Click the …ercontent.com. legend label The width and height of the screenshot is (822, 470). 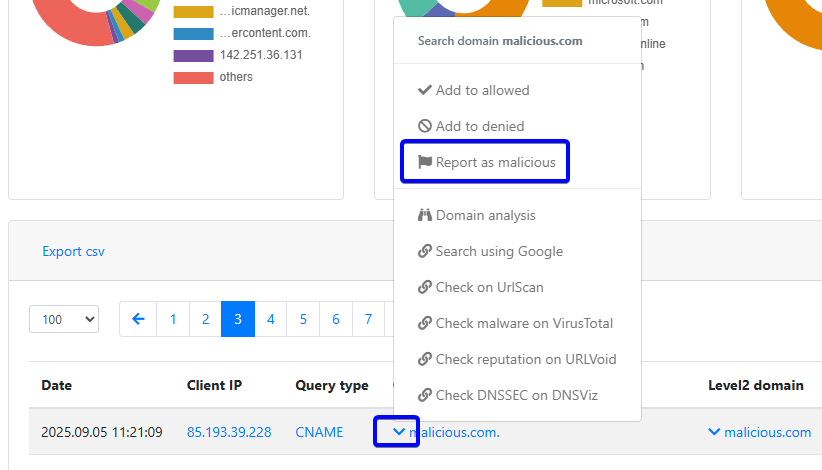[x=265, y=33]
